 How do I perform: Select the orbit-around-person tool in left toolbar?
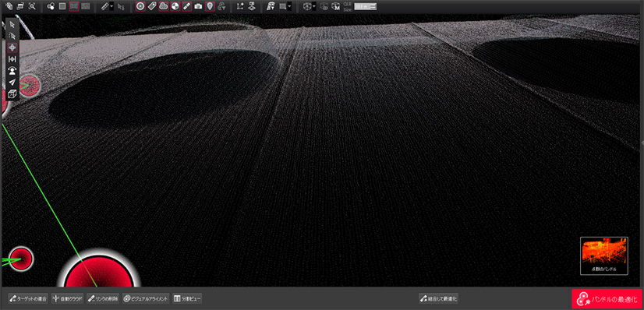(x=12, y=71)
